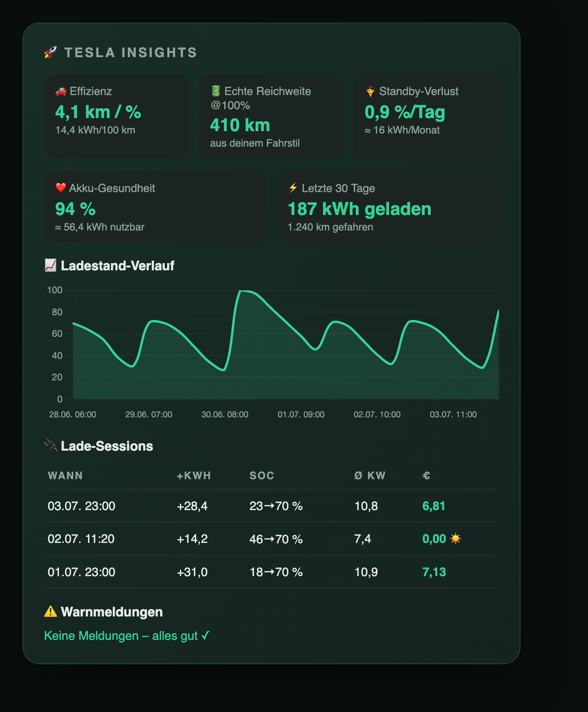
Task: Click the car icon next to Effizienz
Action: pos(61,91)
